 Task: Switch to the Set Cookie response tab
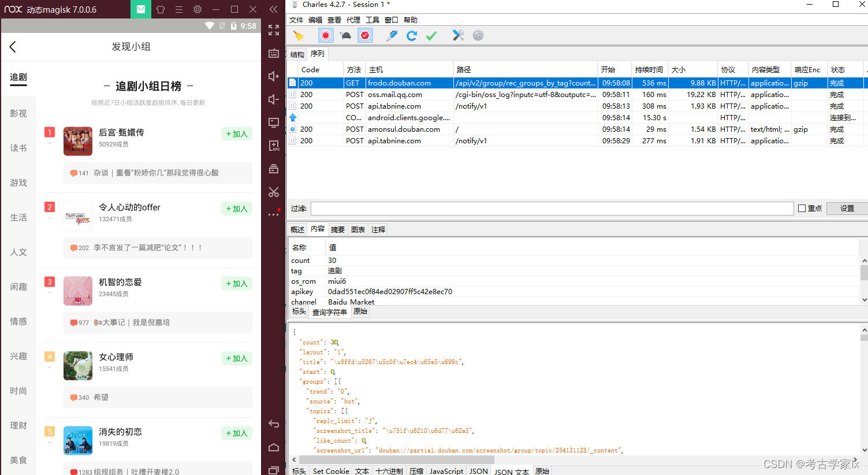(331, 471)
